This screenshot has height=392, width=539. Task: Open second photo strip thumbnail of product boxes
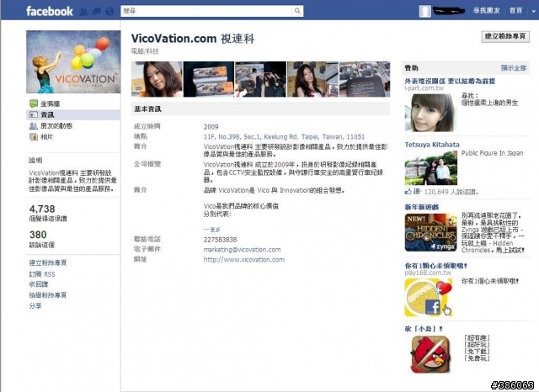pos(209,79)
